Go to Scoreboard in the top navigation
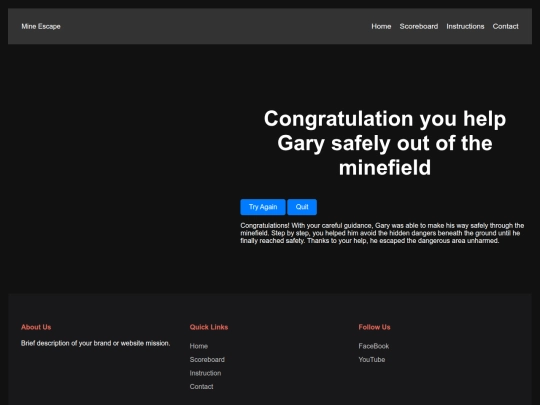The width and height of the screenshot is (540, 405). coord(419,27)
